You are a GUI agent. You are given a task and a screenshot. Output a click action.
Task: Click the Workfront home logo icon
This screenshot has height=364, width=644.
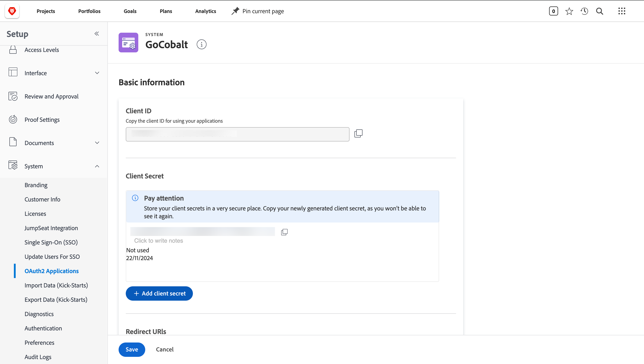click(x=12, y=11)
